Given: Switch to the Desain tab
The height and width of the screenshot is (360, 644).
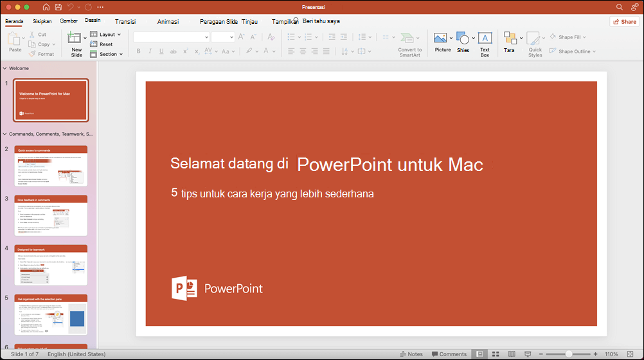Looking at the screenshot, I should [93, 20].
